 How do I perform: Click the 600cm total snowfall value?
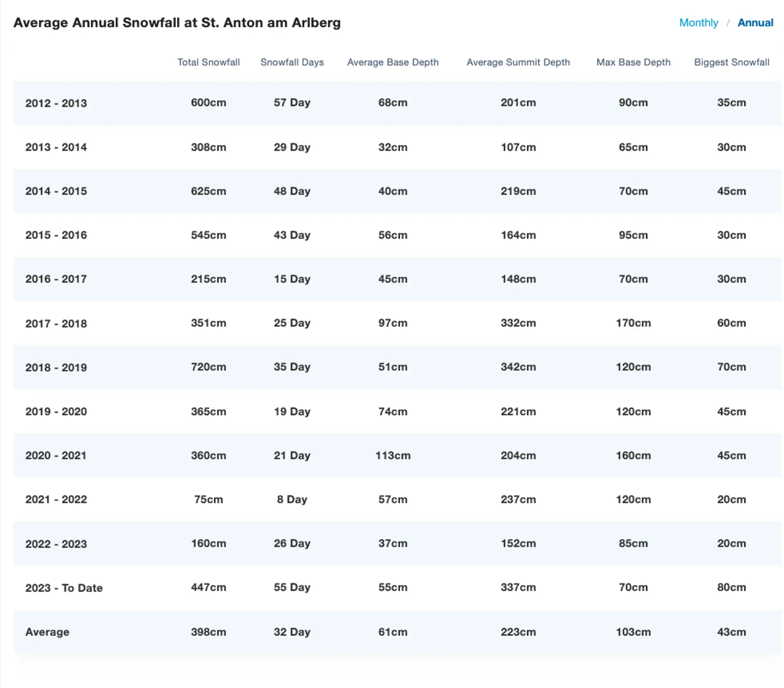209,102
